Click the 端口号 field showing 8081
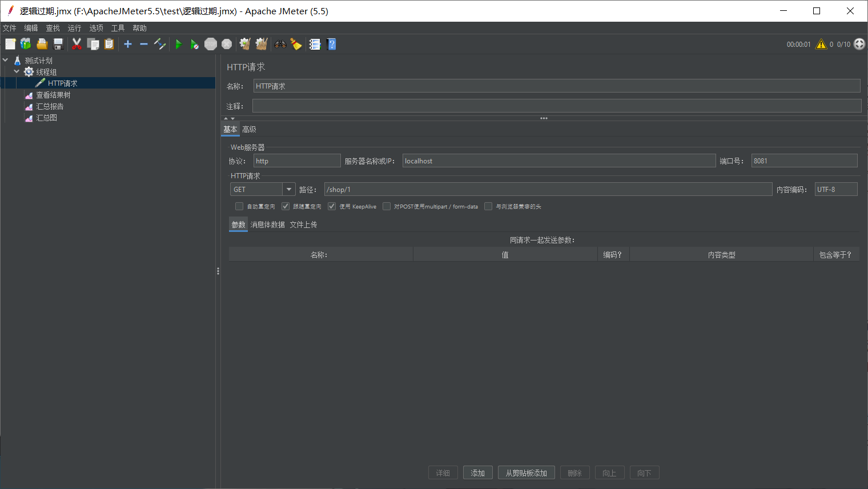Screen dimensions: 868x489 pos(805,161)
